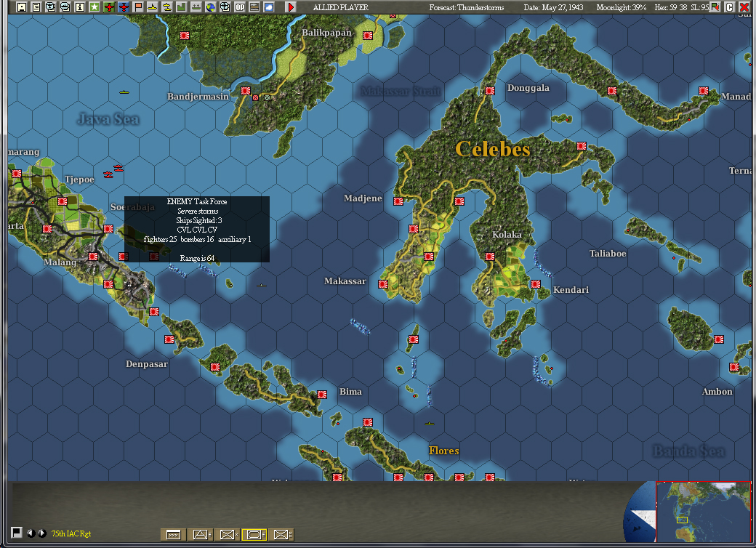
Task: Select the flag cursor icon near the close button
Action: (x=715, y=7)
